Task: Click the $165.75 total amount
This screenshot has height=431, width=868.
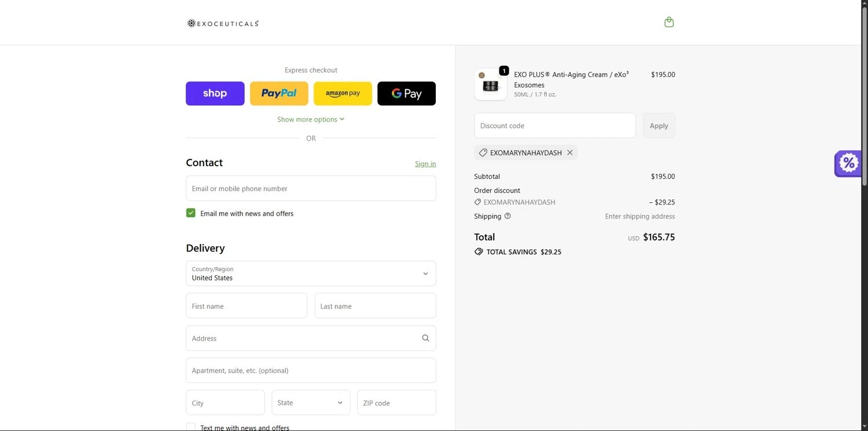Action: click(659, 237)
